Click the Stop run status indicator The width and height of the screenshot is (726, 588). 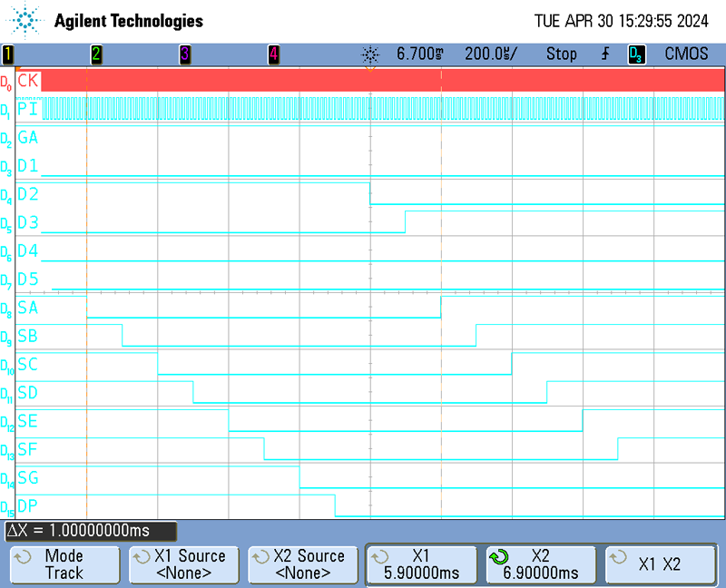coord(561,54)
